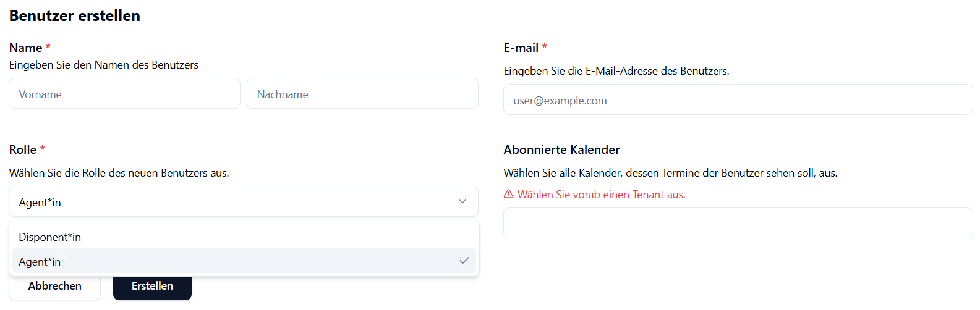Click the Name field label
Viewport: 980px width, 310px height.
pos(25,48)
